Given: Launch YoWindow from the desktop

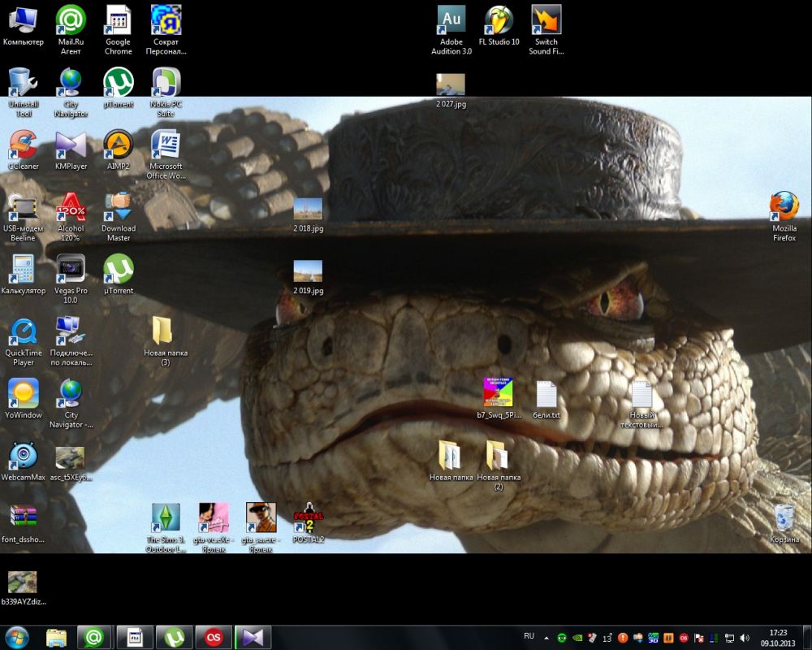Looking at the screenshot, I should tap(24, 399).
